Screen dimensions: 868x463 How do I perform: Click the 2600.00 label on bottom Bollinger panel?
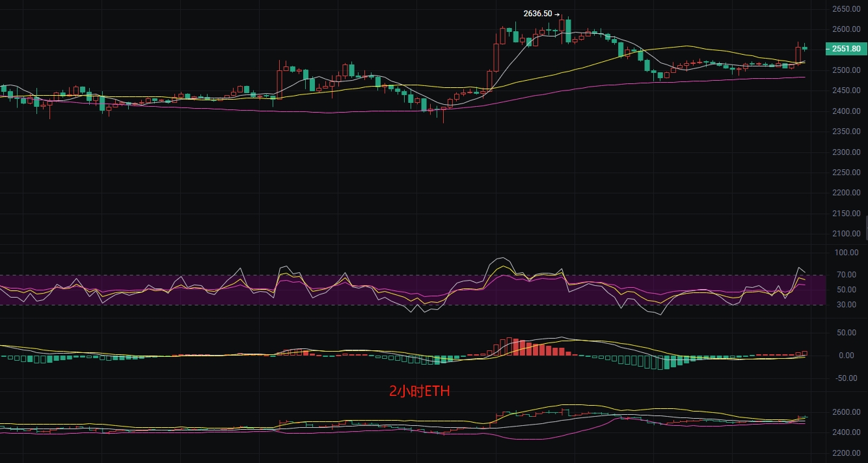pos(846,412)
